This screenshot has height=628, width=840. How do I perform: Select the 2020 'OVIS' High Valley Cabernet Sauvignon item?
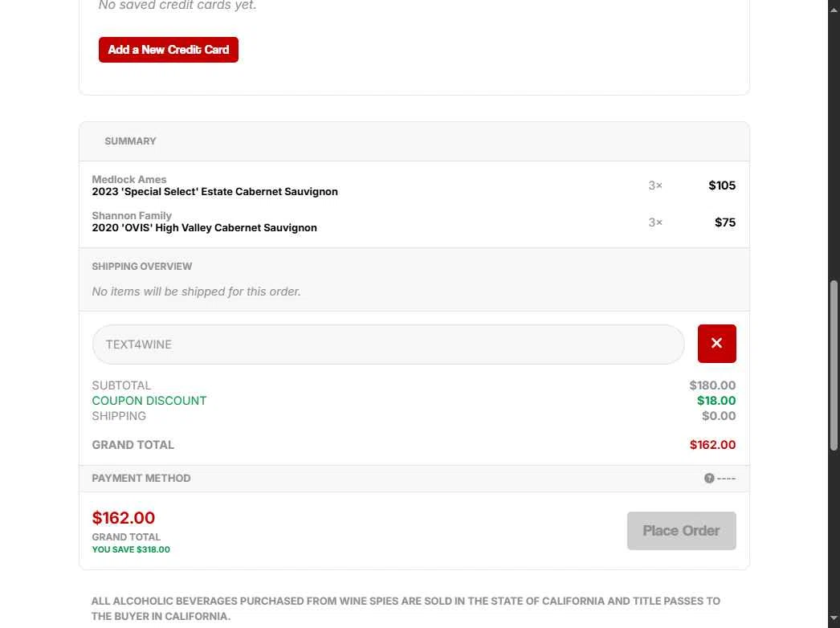click(204, 228)
